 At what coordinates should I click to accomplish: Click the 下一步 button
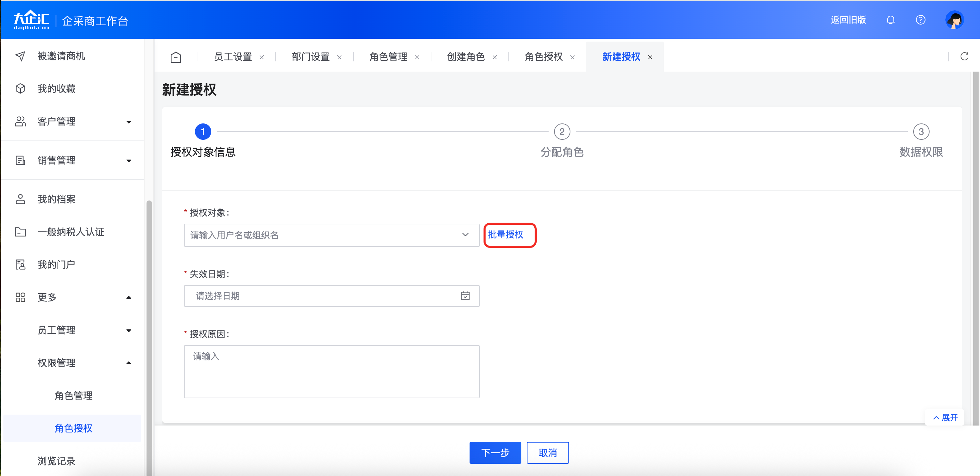click(495, 452)
